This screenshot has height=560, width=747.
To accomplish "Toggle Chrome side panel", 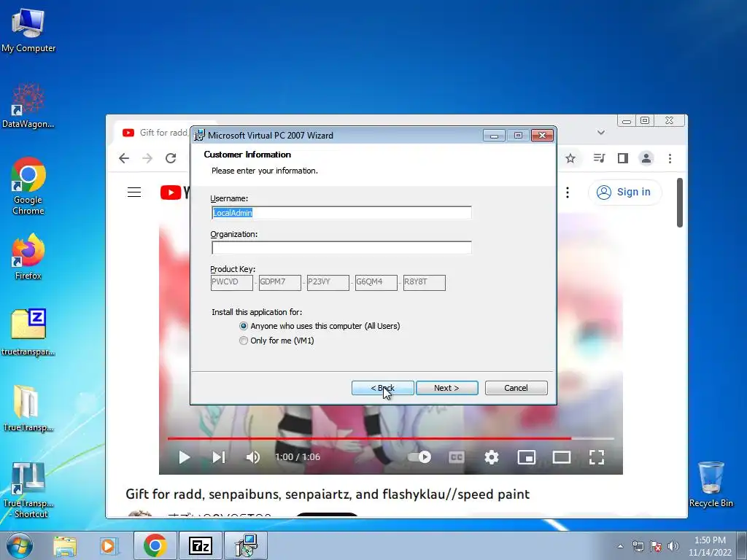I will click(x=623, y=158).
